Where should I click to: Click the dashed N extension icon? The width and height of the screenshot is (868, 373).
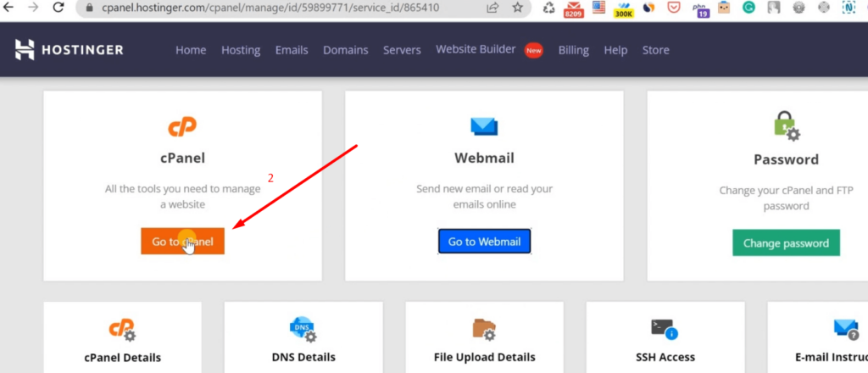[849, 8]
